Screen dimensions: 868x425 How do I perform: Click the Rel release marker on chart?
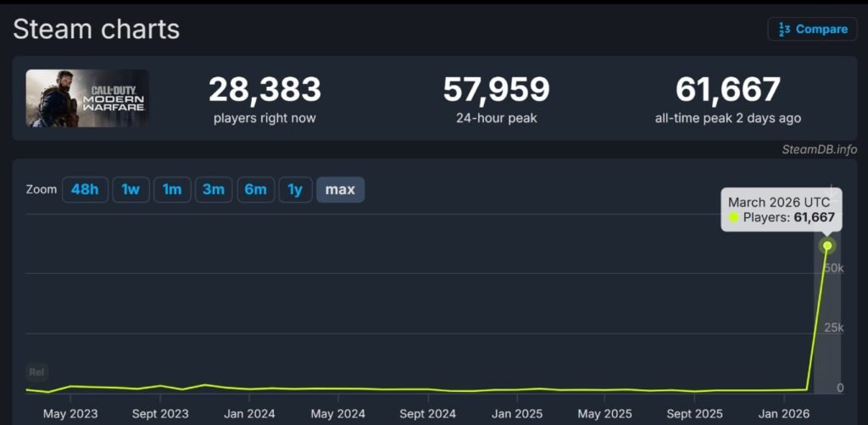coord(36,372)
